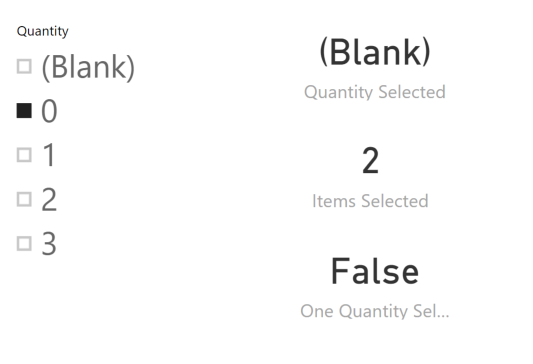Viewport: 533px width, 364px height.
Task: Uncheck the filled checkbox for quantity 0
Action: coord(24,110)
